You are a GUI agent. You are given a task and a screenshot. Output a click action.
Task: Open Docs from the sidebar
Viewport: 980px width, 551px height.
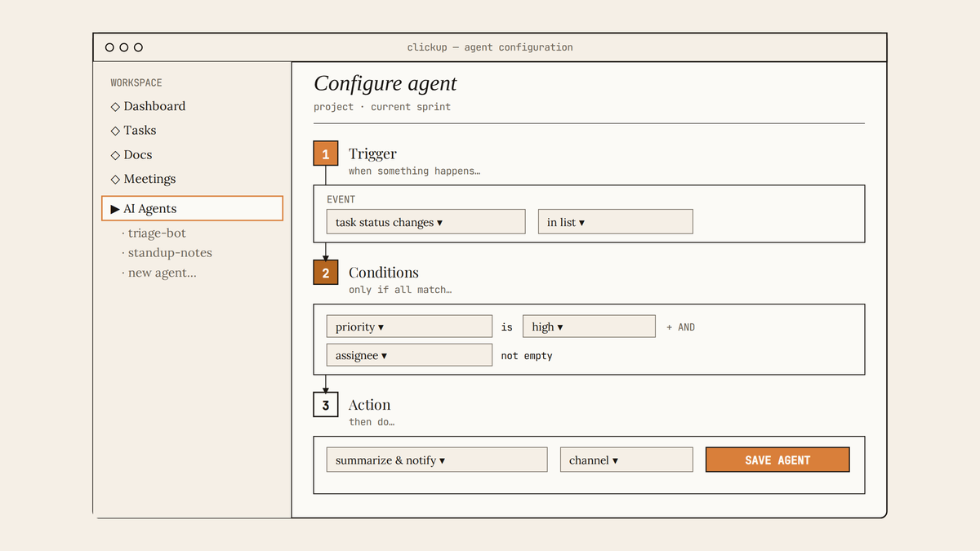click(131, 155)
